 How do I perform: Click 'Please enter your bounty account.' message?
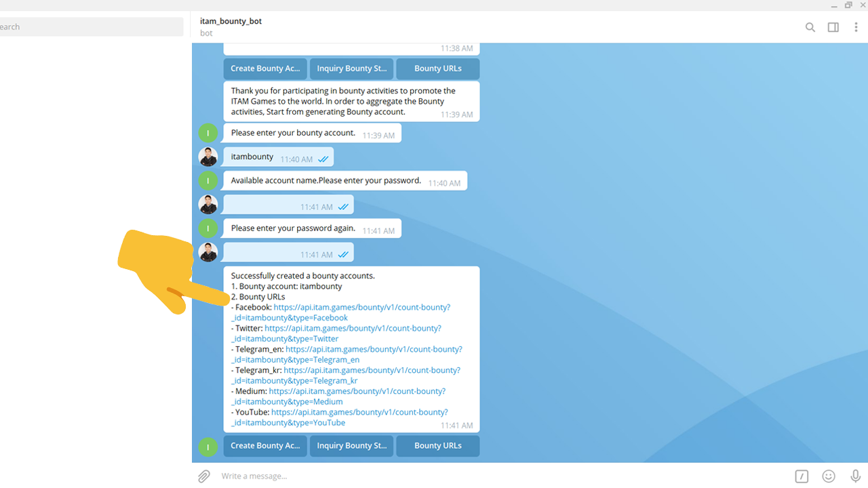point(312,133)
